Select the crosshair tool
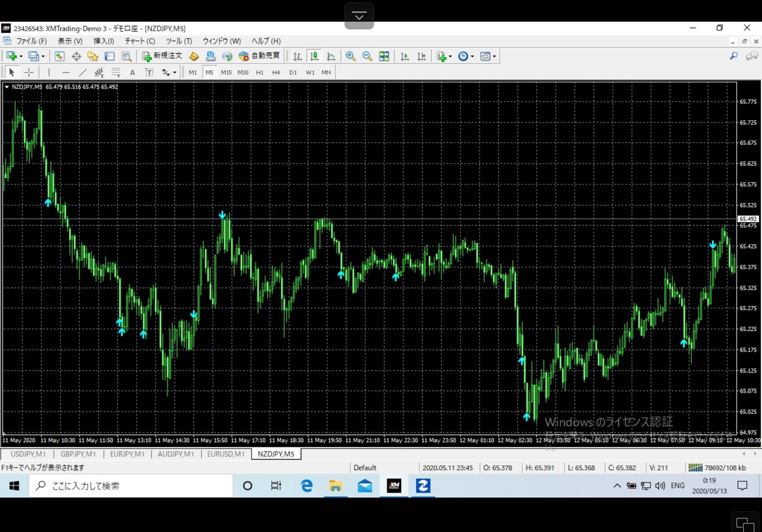The height and width of the screenshot is (532, 762). (29, 72)
